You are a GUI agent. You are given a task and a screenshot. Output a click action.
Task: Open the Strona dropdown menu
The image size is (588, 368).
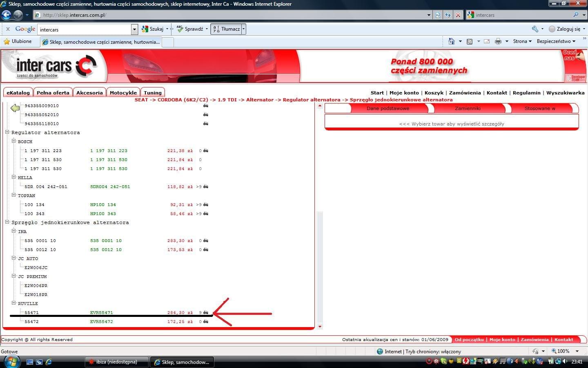click(522, 41)
